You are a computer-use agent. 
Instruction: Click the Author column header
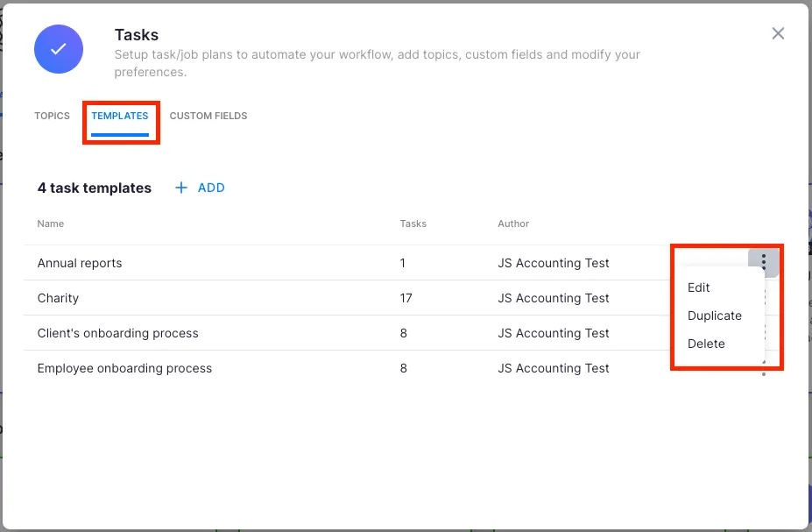(513, 223)
